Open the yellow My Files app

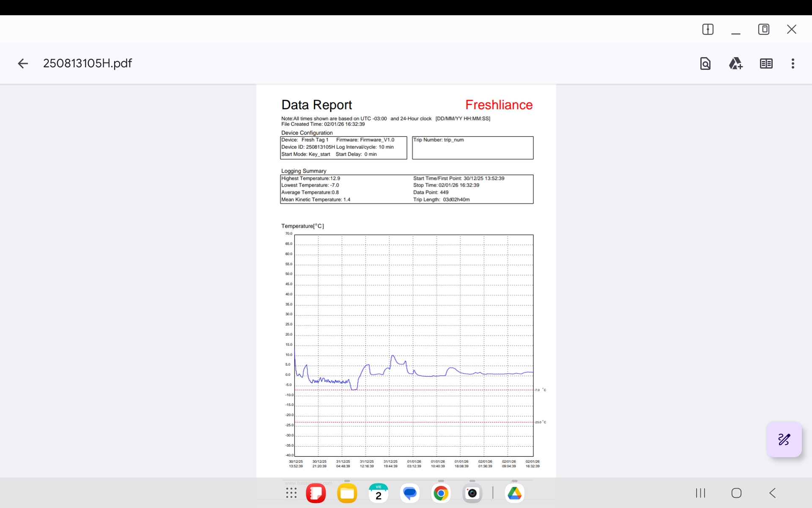(x=347, y=493)
